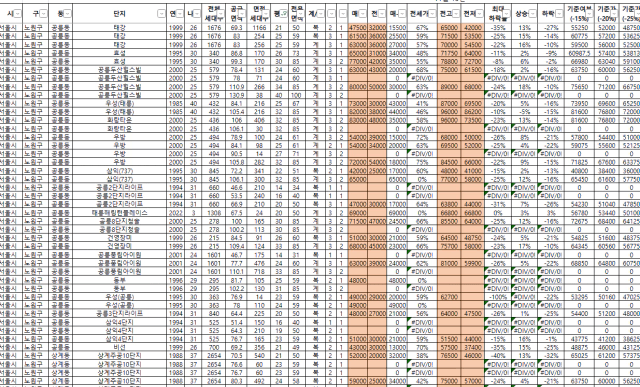Open the 전고 column filter dropdown
The width and height of the screenshot is (640, 387).
tap(455, 14)
